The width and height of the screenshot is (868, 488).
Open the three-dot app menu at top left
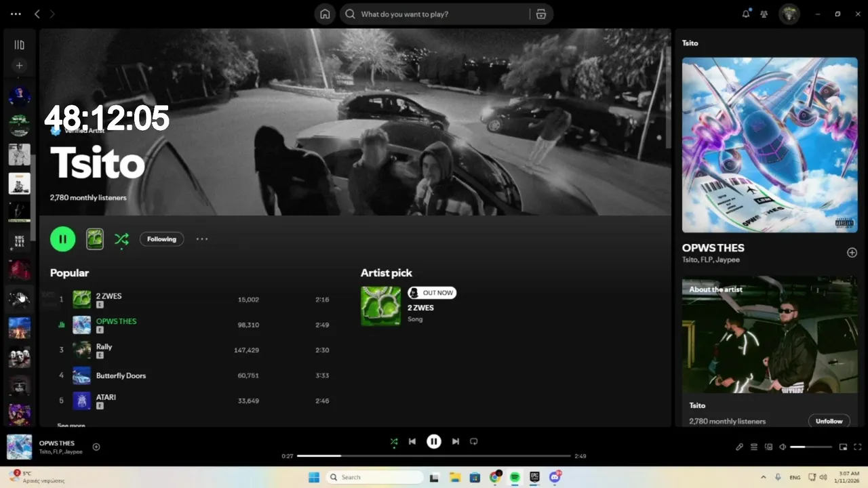tap(16, 14)
